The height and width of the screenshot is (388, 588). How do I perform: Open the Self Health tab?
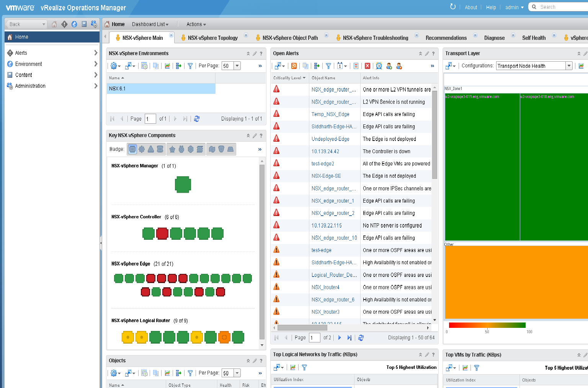click(534, 38)
